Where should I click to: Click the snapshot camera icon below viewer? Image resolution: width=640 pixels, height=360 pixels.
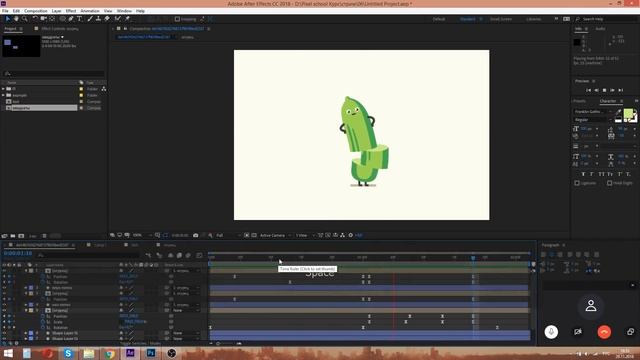(x=196, y=235)
